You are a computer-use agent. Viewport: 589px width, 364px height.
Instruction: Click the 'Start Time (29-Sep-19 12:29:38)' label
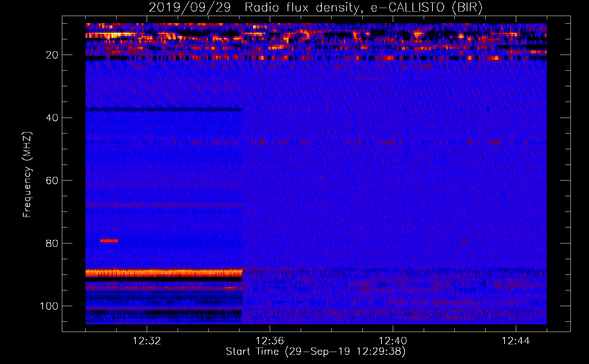pos(316,352)
